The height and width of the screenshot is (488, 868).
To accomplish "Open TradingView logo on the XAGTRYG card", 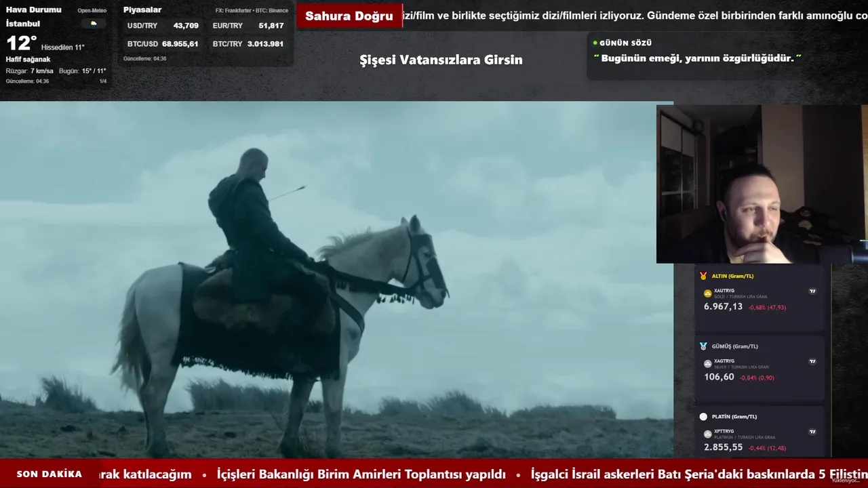I will point(812,361).
